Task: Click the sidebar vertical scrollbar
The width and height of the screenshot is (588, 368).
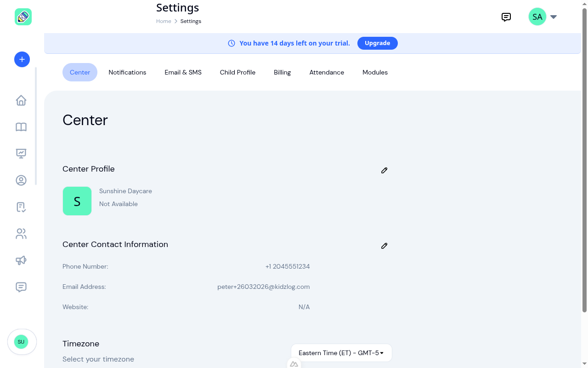Action: [35, 126]
